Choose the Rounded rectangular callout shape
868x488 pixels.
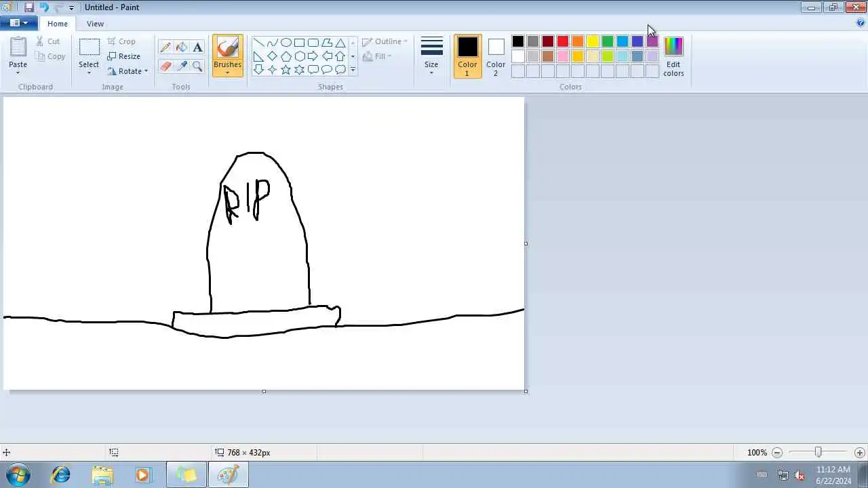(313, 70)
